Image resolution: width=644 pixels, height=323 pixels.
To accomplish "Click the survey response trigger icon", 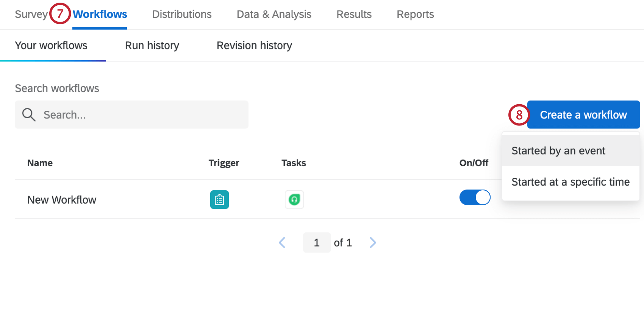I will pos(219,199).
